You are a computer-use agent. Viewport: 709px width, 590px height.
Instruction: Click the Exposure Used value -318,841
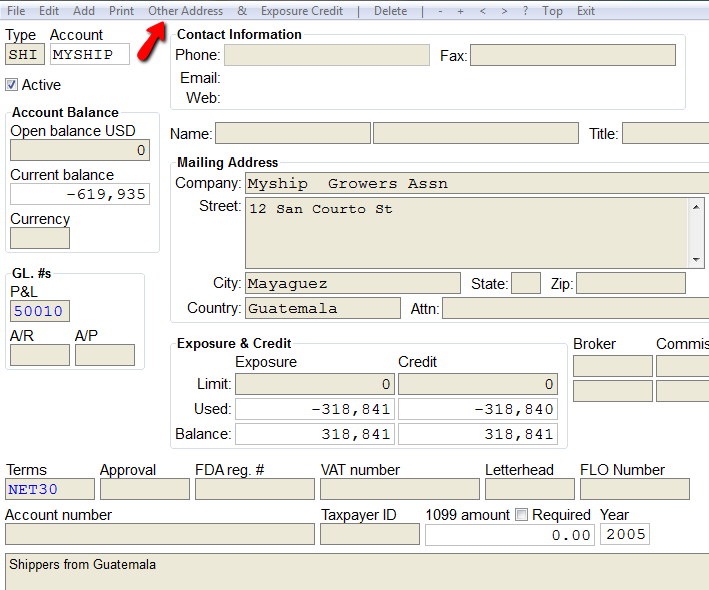tap(315, 409)
